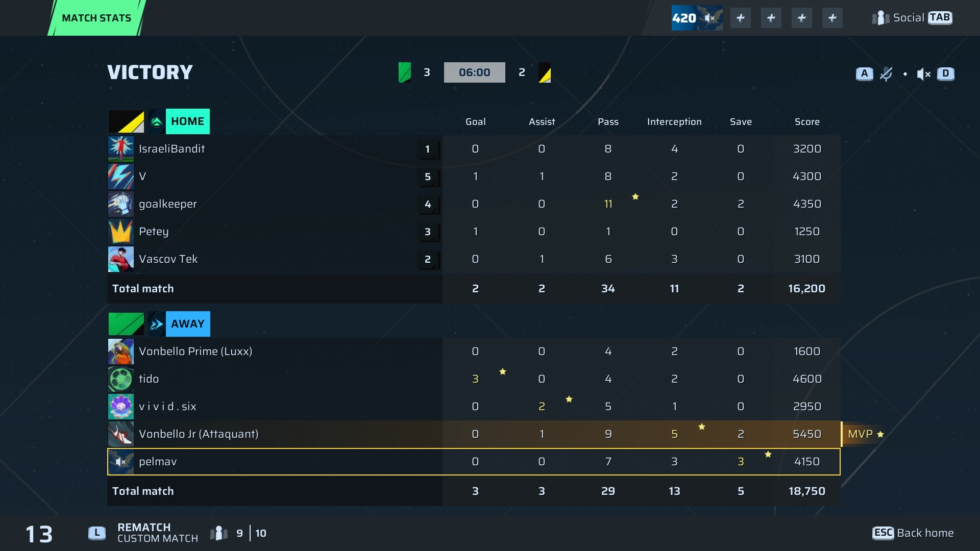This screenshot has height=551, width=980.
Task: Click the MVP badge
Action: pos(865,434)
